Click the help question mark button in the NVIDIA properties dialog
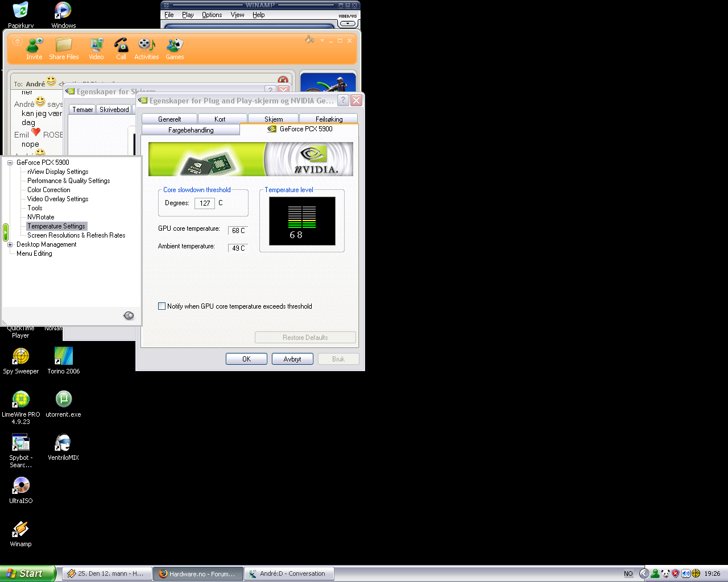Screen dimensions: 728x582 click(x=343, y=101)
